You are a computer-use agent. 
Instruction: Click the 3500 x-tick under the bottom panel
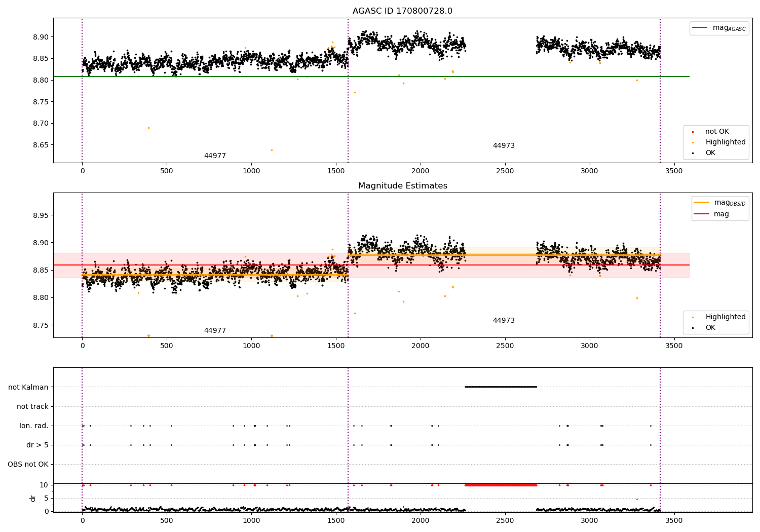tap(674, 520)
